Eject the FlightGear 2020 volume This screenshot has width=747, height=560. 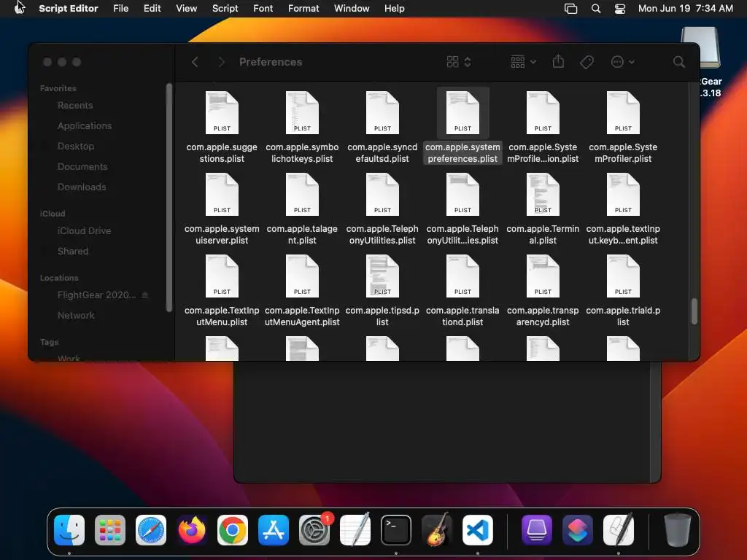tap(145, 295)
